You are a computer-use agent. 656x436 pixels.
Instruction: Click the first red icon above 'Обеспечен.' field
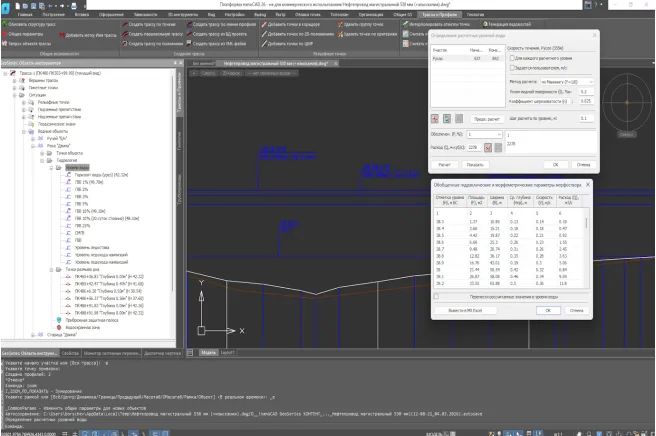pos(433,118)
